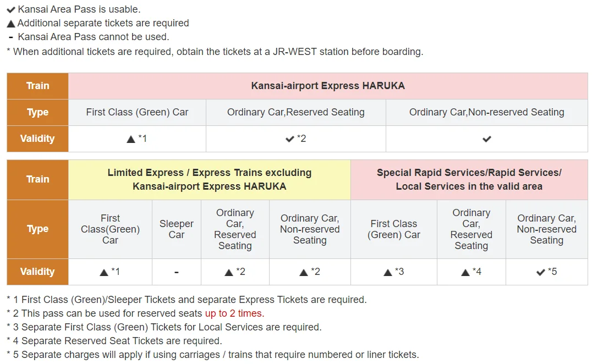
Task: Click the checkmark under HARUKA Non-reserved Seating
Action: [486, 139]
